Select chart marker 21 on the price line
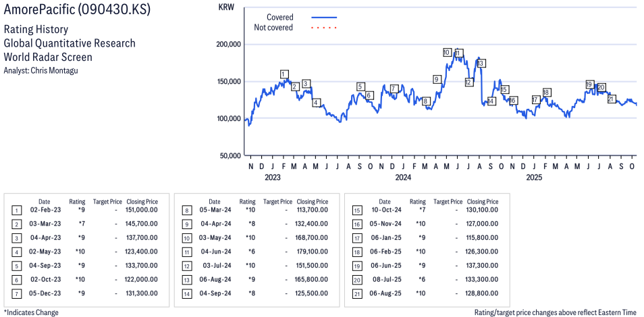Screen dimensions: 644x317 (x=612, y=99)
